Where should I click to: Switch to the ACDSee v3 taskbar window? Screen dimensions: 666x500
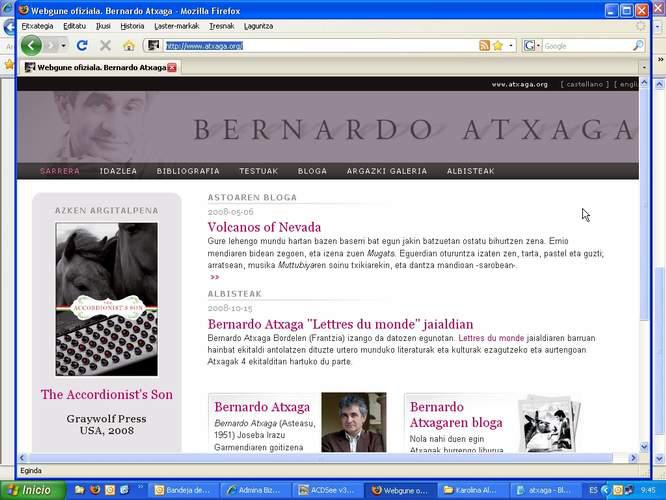point(327,490)
